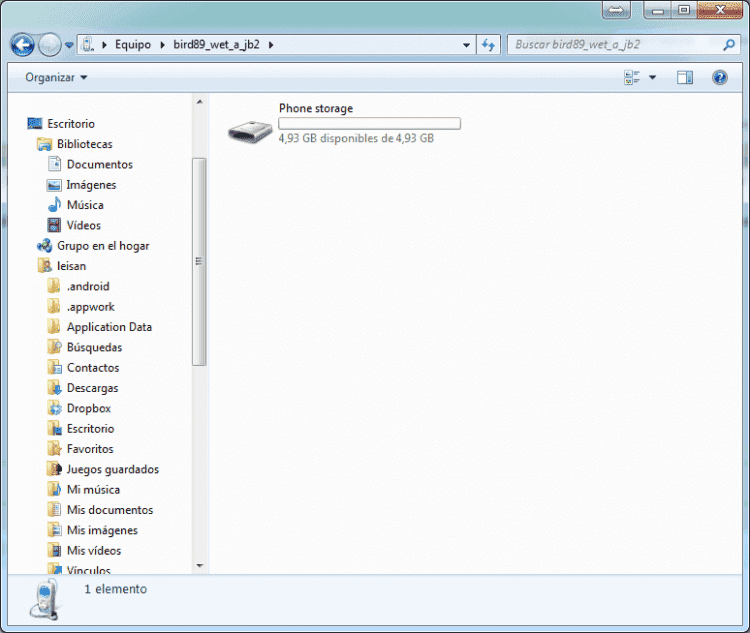This screenshot has height=633, width=750.
Task: Click '4,93 GB disponibles de 4,93 GB' text
Action: [356, 138]
